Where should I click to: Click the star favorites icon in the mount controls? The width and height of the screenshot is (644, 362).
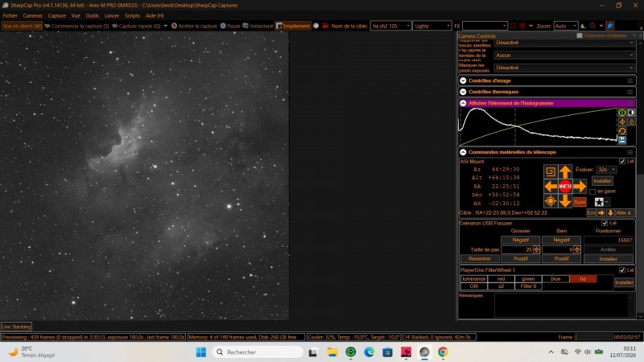coord(599,202)
